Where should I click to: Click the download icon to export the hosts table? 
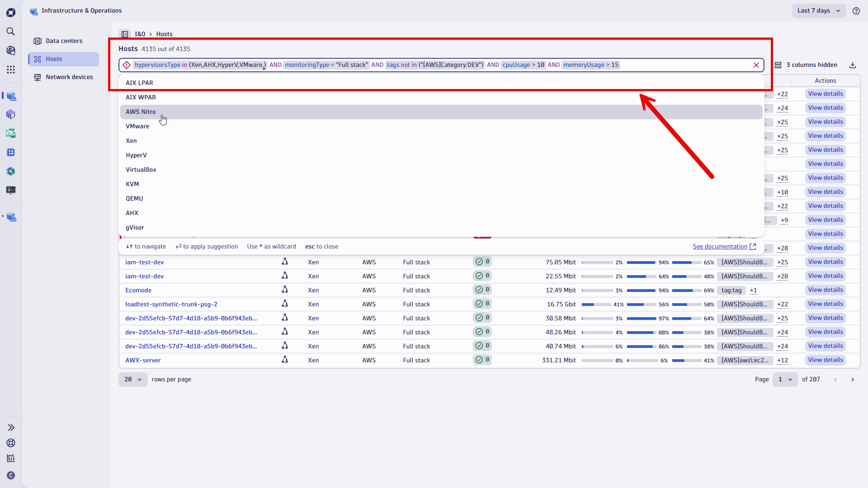tap(853, 65)
